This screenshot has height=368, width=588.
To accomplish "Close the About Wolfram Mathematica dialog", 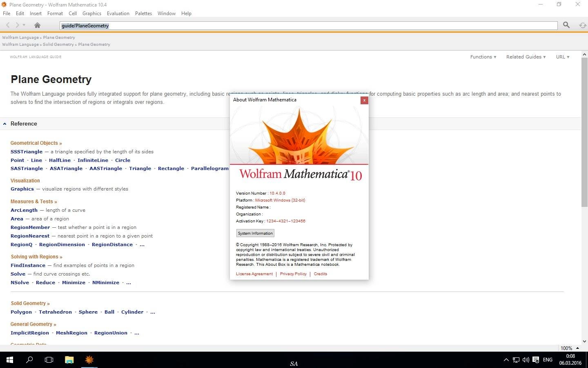I will [364, 100].
